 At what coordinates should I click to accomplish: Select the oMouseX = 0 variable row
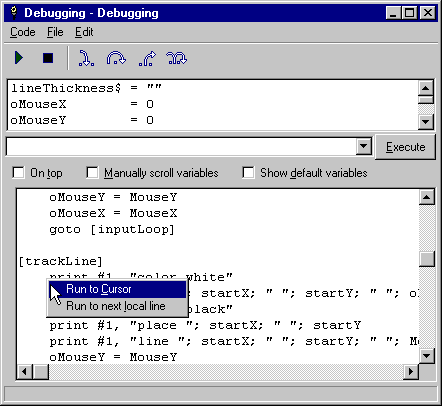[213, 104]
